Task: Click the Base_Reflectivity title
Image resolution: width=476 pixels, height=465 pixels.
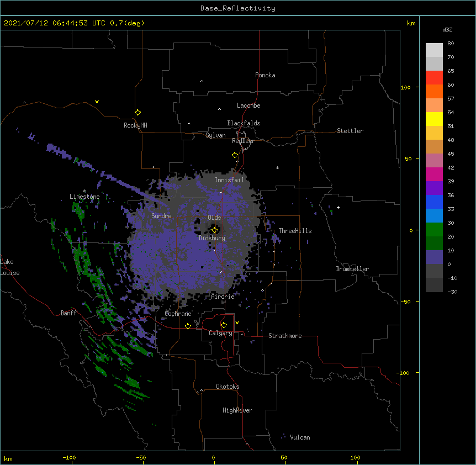Action: pos(238,8)
